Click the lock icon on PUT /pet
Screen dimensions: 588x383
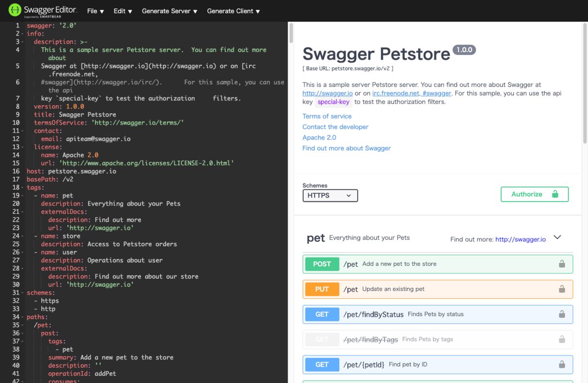[562, 289]
